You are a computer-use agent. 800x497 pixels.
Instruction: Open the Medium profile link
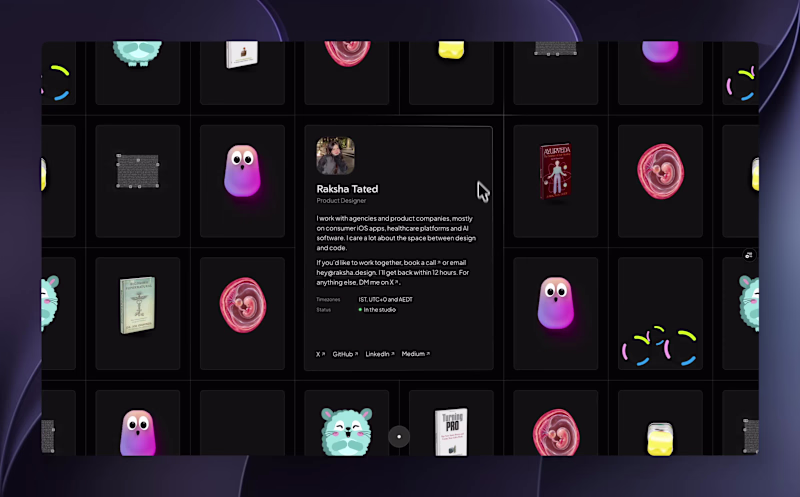click(x=415, y=354)
